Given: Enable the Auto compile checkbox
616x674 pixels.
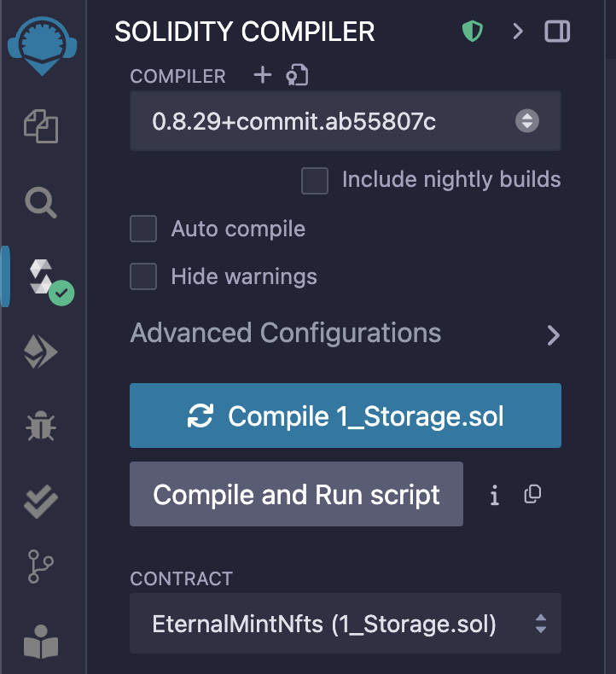Looking at the screenshot, I should coord(143,229).
